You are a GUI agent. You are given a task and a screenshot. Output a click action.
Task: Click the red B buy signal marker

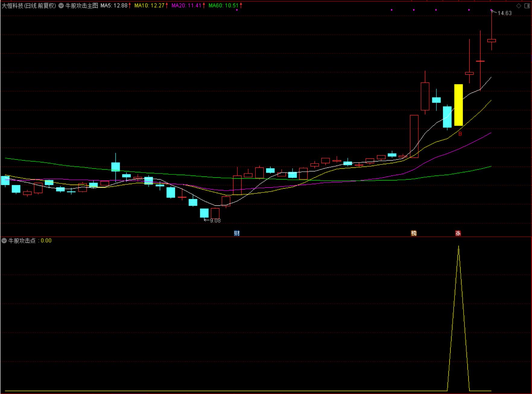coord(460,134)
